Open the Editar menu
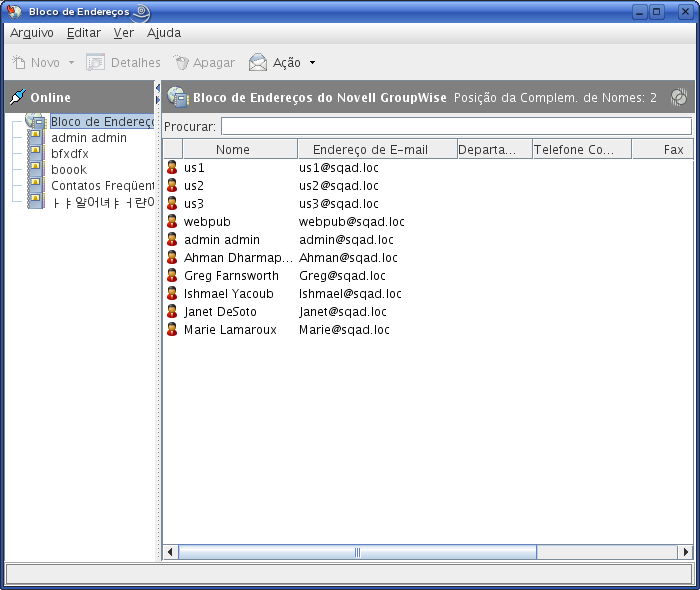This screenshot has width=700, height=590. coord(83,33)
